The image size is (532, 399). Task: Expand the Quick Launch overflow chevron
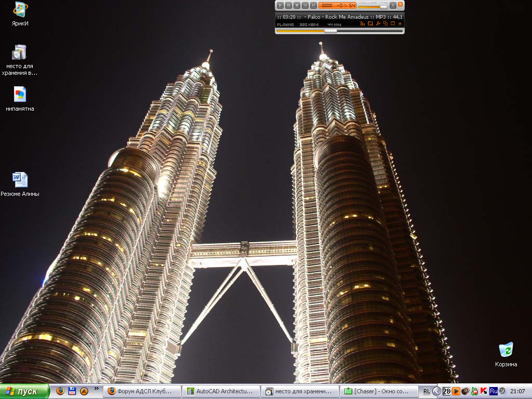96,388
